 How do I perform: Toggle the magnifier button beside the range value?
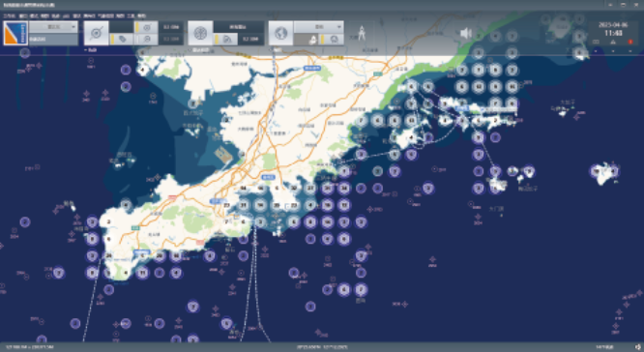146,40
